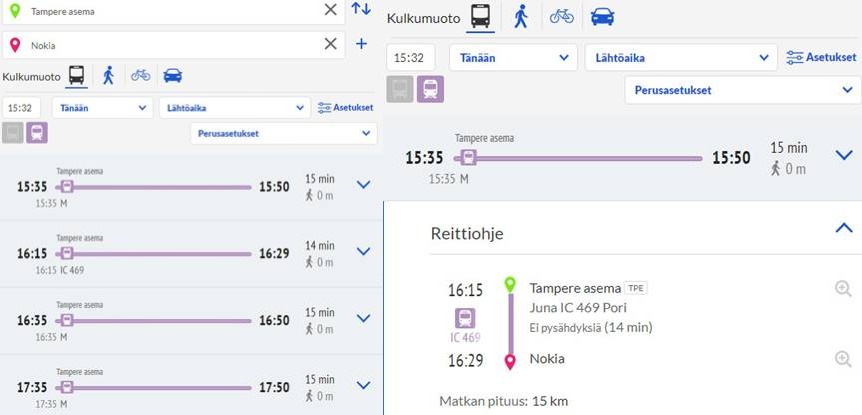The width and height of the screenshot is (862, 415).
Task: Add a via point with plus icon
Action: click(361, 44)
